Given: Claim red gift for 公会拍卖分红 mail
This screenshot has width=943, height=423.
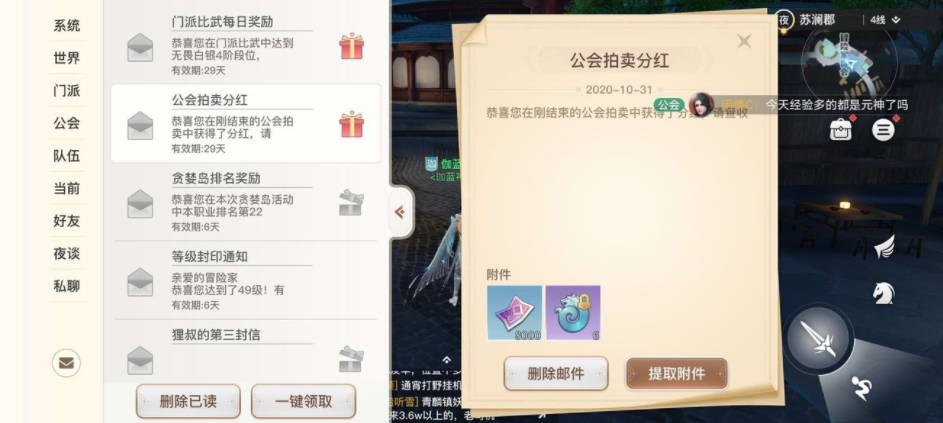Looking at the screenshot, I should point(351,124).
